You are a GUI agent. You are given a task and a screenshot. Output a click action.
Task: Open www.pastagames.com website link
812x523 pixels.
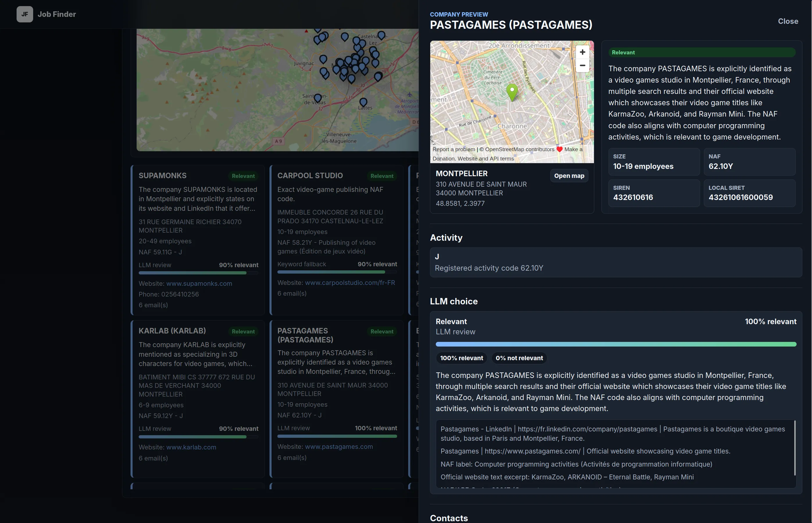tap(339, 447)
